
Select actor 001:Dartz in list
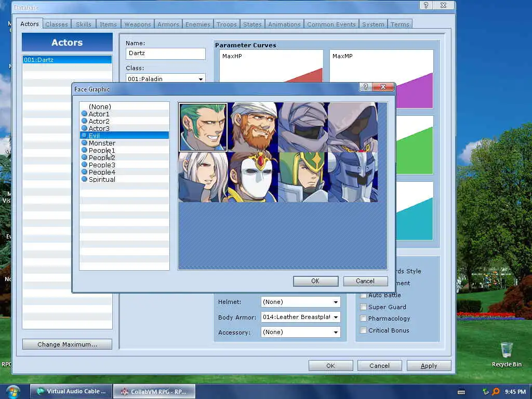click(x=67, y=60)
